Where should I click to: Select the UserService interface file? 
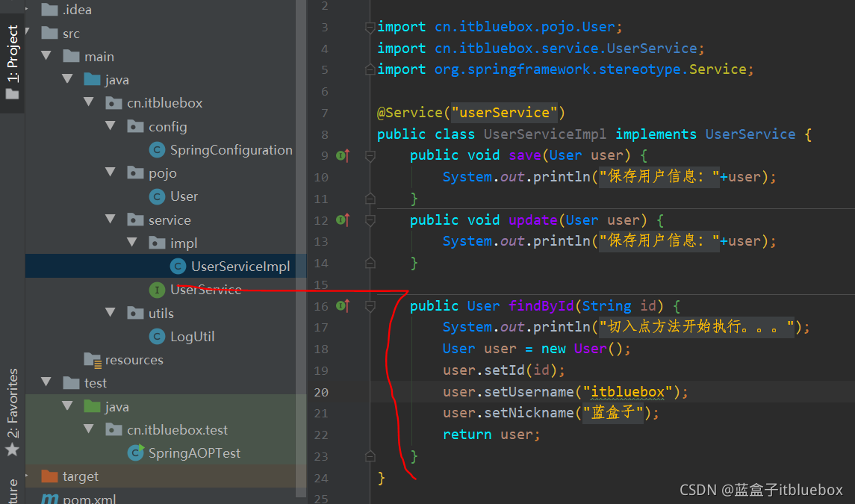[205, 290]
